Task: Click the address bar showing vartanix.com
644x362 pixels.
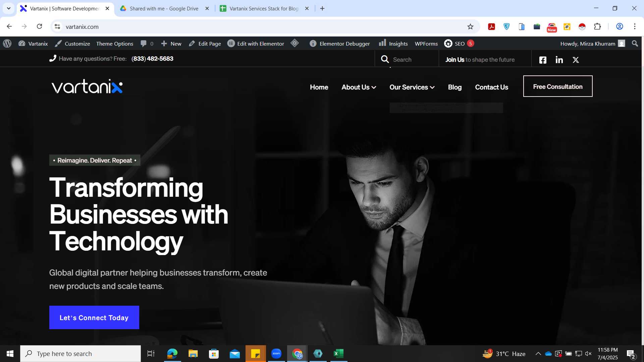Action: click(265, 26)
